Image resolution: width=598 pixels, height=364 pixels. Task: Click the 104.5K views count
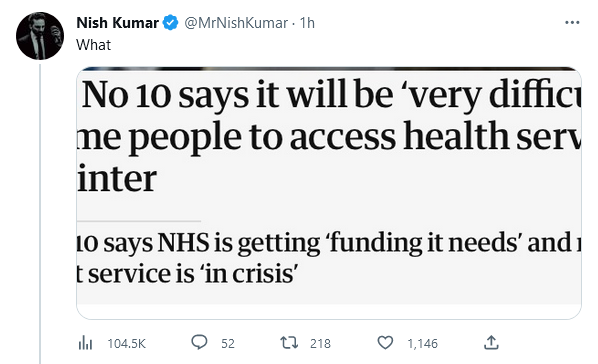[126, 343]
